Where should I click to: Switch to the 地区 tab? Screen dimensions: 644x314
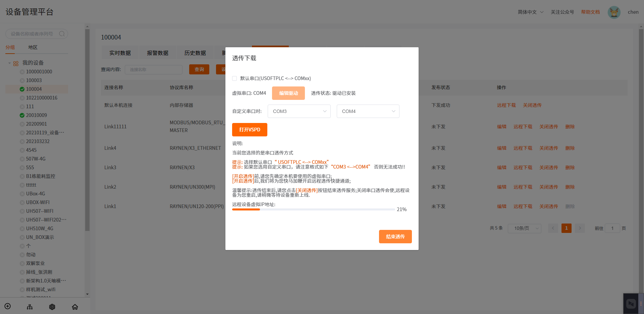pos(33,47)
